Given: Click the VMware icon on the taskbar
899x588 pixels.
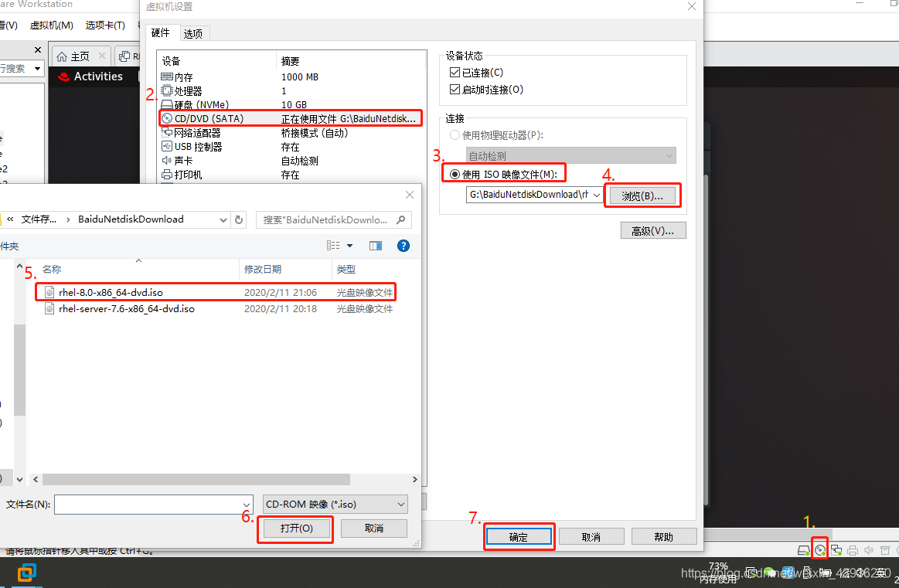Looking at the screenshot, I should click(28, 573).
